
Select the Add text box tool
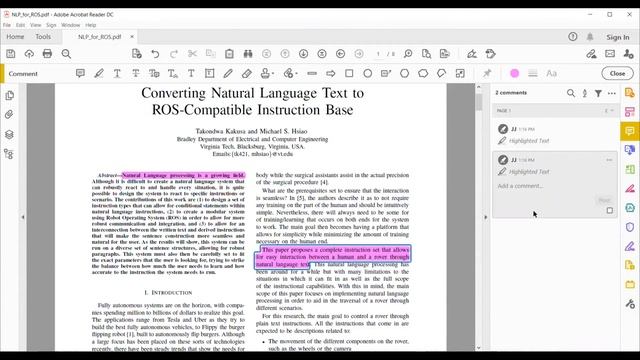click(209, 73)
